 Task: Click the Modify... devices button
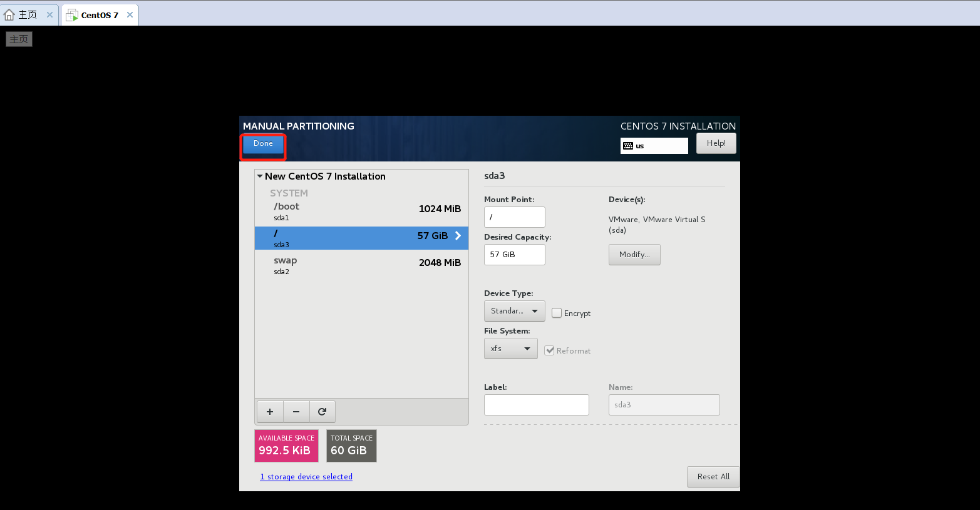click(x=634, y=255)
